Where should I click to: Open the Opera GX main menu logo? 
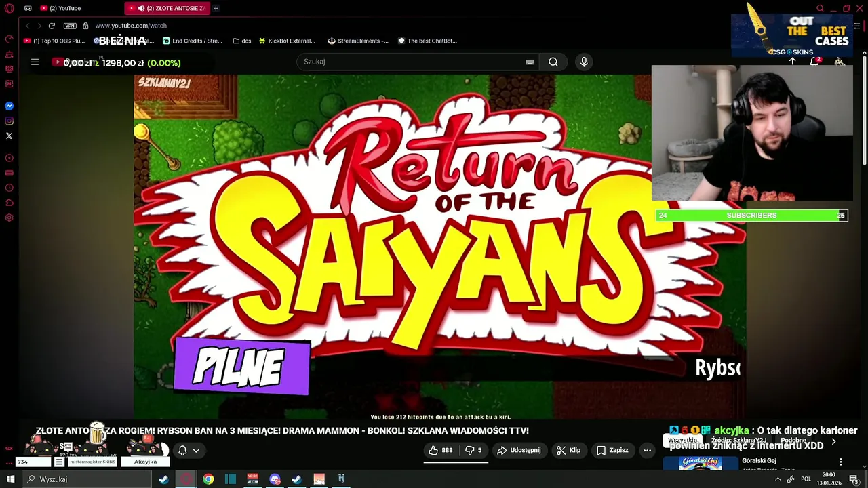tap(9, 8)
